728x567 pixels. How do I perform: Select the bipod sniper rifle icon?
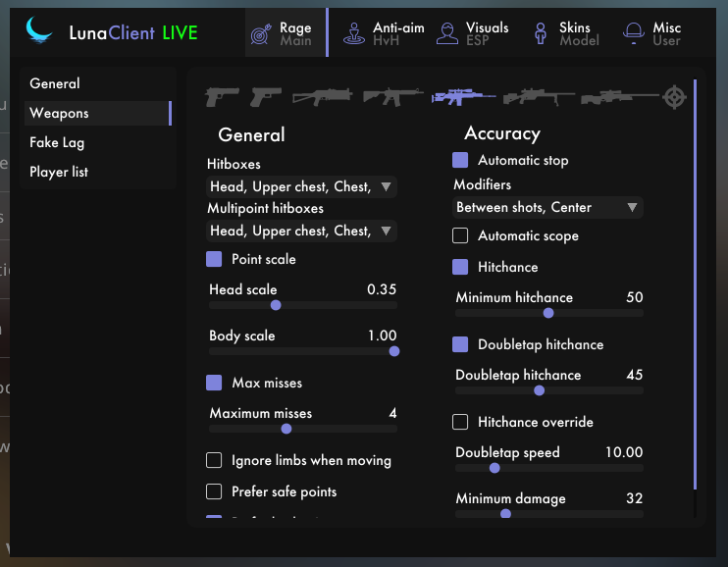(x=539, y=97)
